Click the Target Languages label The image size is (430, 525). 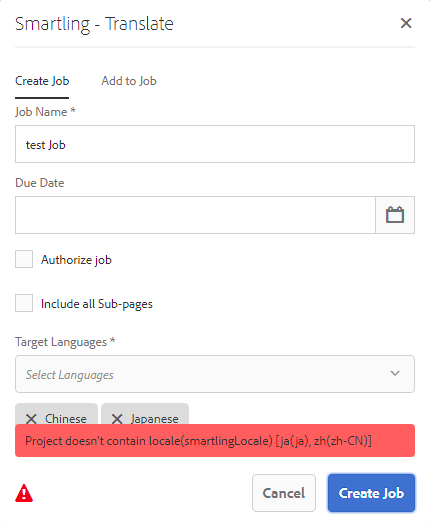(65, 342)
